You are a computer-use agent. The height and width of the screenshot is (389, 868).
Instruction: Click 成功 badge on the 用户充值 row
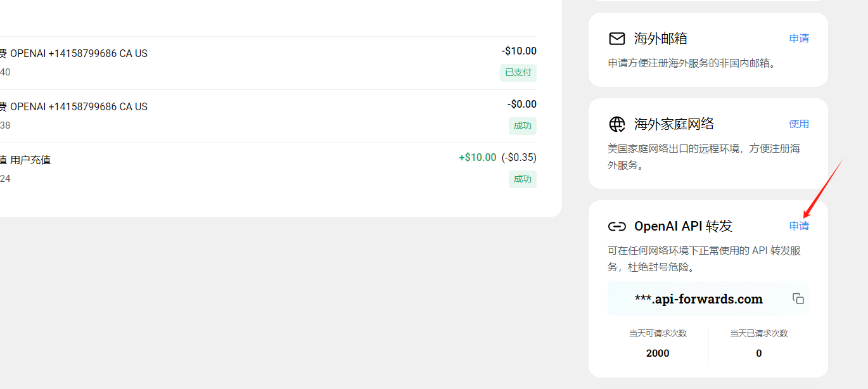[523, 179]
